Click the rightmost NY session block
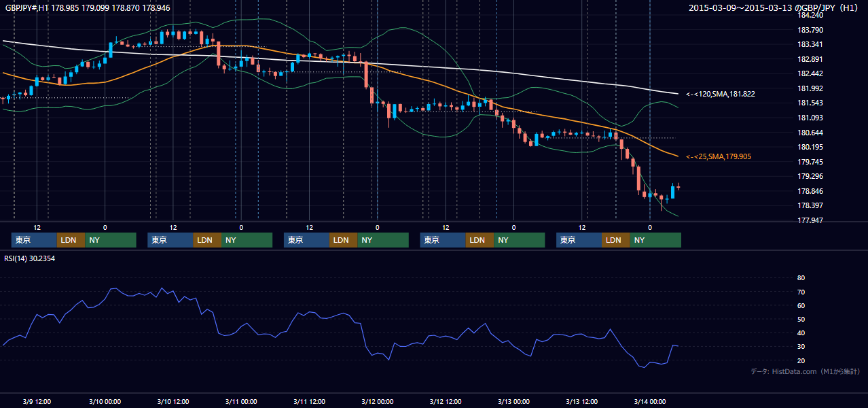The width and height of the screenshot is (868, 408). (655, 240)
